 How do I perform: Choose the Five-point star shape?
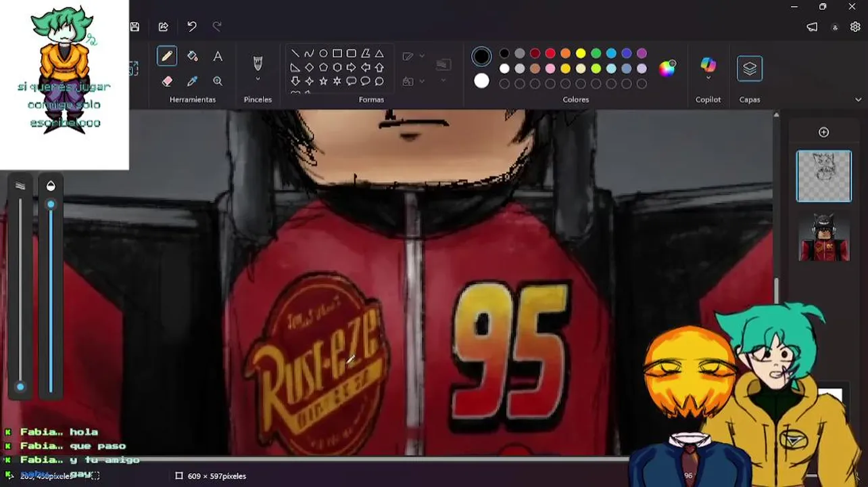[x=323, y=81]
